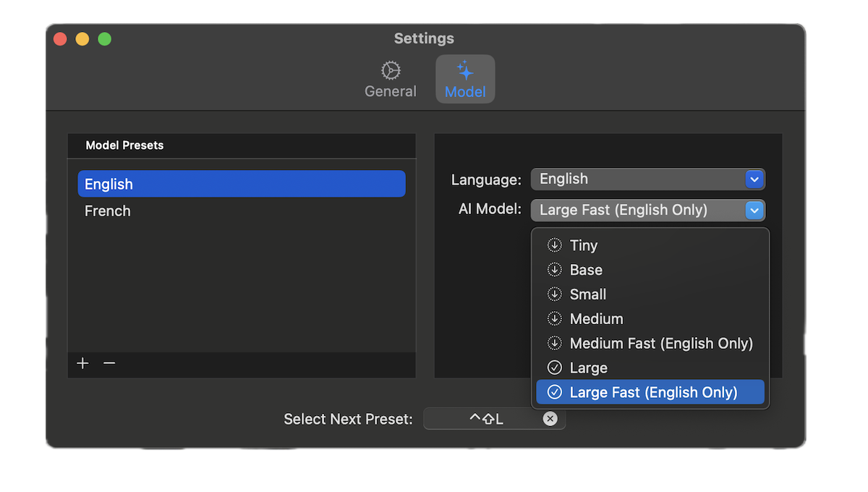Choose the Tiny model option

650,245
